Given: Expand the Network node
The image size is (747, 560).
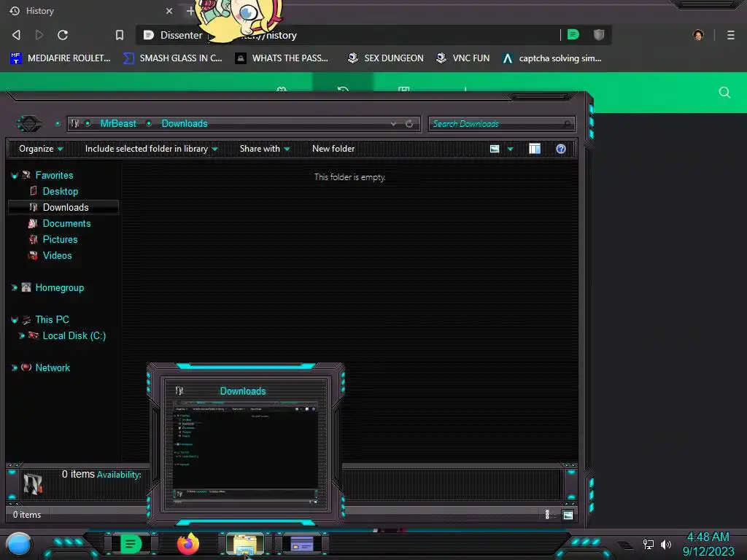Looking at the screenshot, I should [15, 367].
